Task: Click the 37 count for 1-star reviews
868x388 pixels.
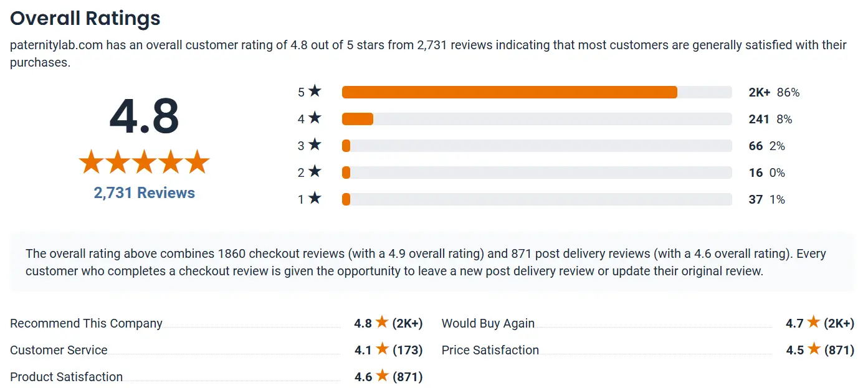Action: (756, 199)
